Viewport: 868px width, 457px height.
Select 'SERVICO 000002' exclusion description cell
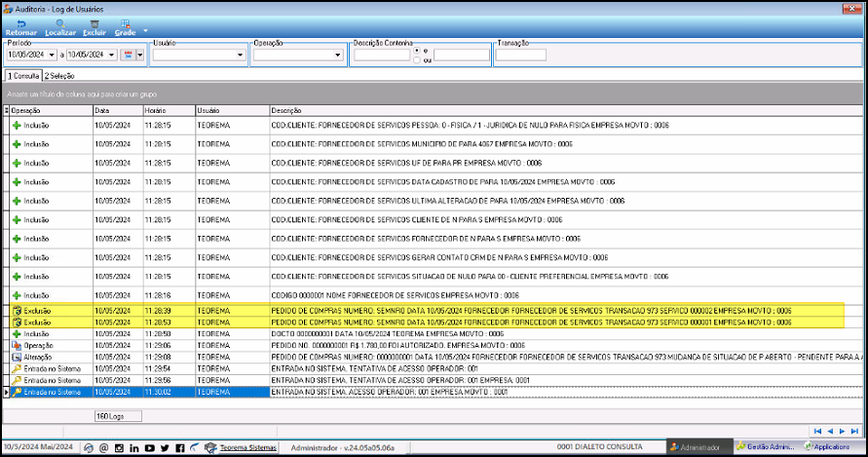pos(566,311)
